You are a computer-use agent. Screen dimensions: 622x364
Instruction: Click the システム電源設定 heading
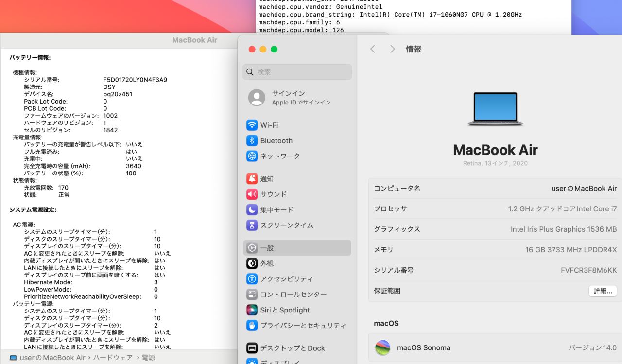click(x=33, y=209)
